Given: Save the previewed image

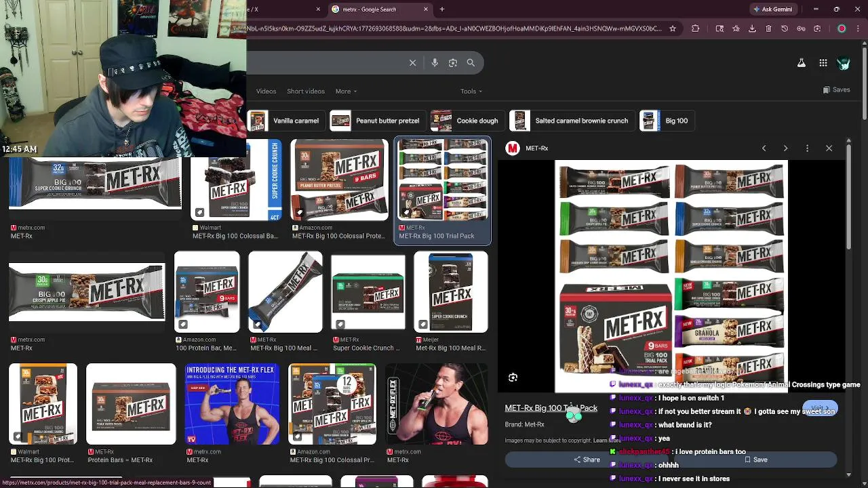Looking at the screenshot, I should [755, 460].
